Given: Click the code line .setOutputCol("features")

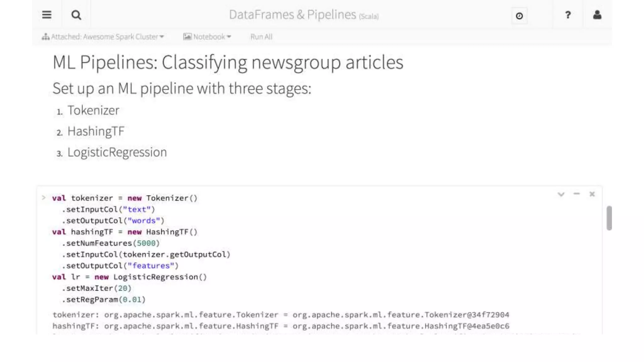Looking at the screenshot, I should [120, 266].
